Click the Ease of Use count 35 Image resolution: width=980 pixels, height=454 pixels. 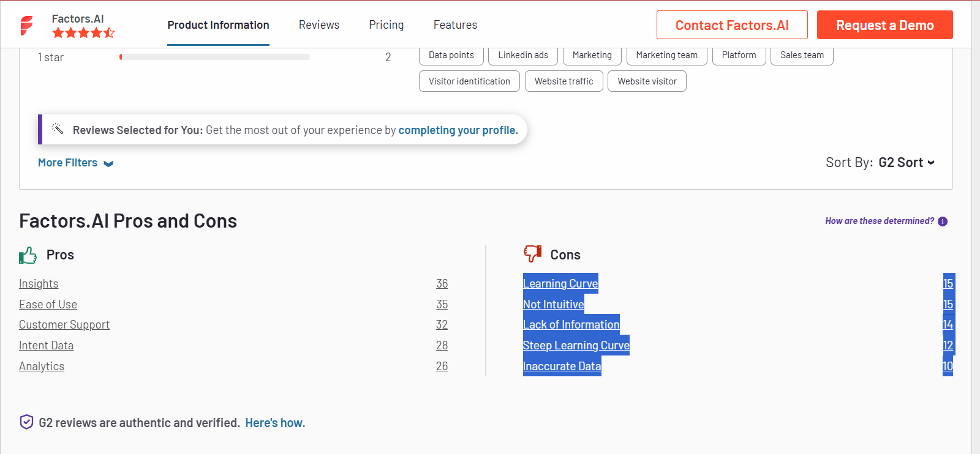(442, 305)
